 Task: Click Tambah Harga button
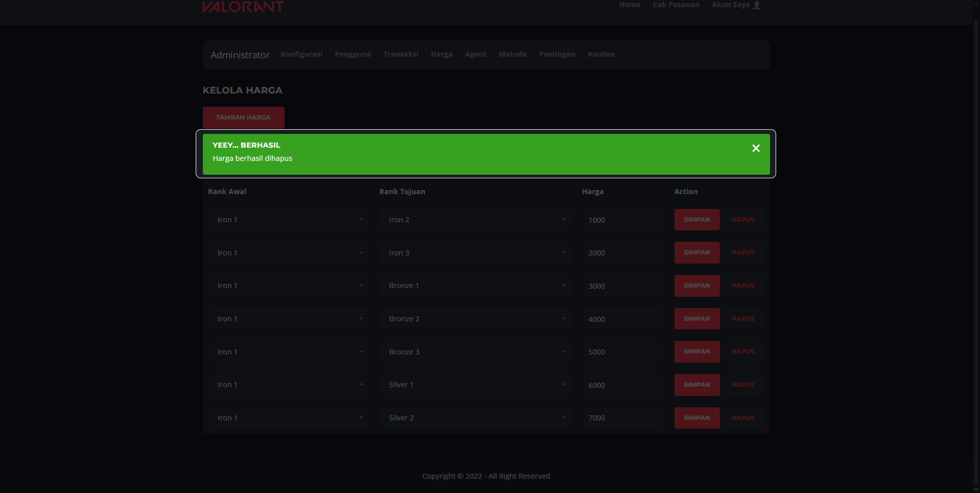pos(243,118)
